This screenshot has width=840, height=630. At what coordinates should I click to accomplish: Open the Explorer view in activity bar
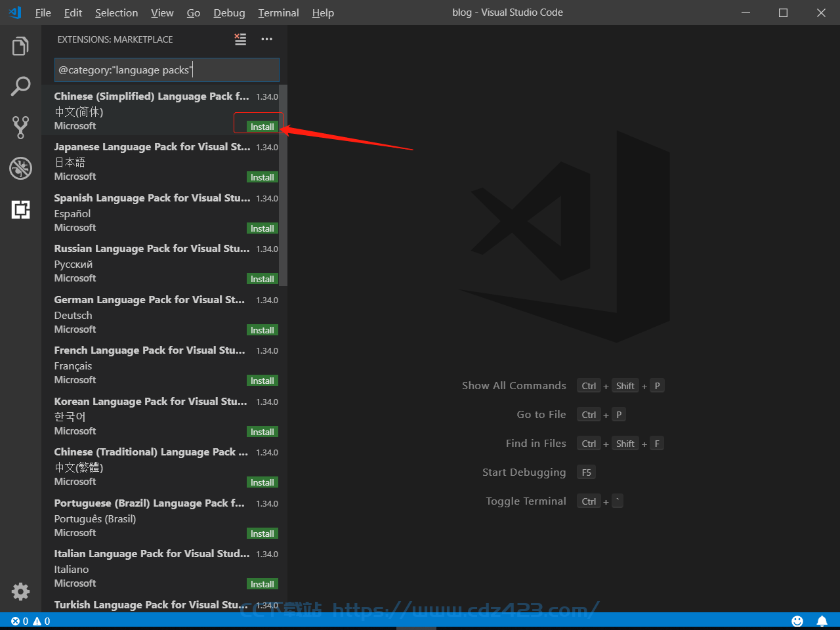(x=20, y=47)
